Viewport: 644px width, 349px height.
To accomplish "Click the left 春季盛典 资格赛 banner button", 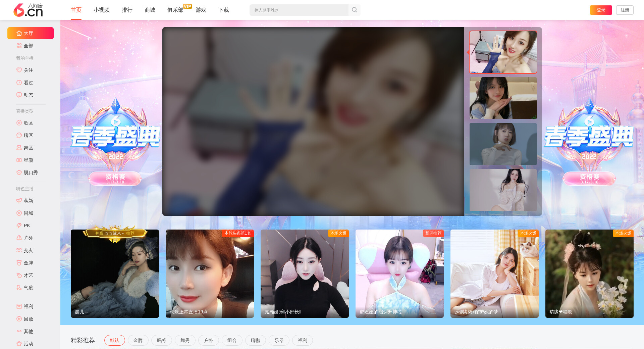I will tap(115, 179).
